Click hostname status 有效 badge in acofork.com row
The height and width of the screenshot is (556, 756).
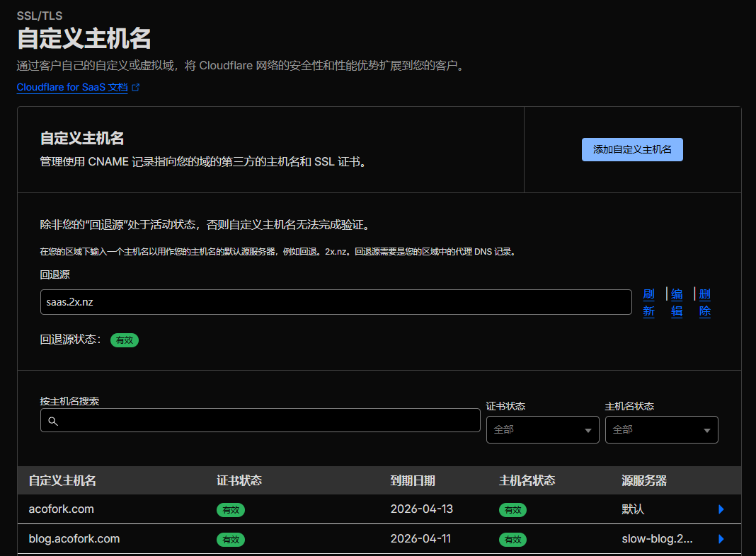[x=512, y=510]
